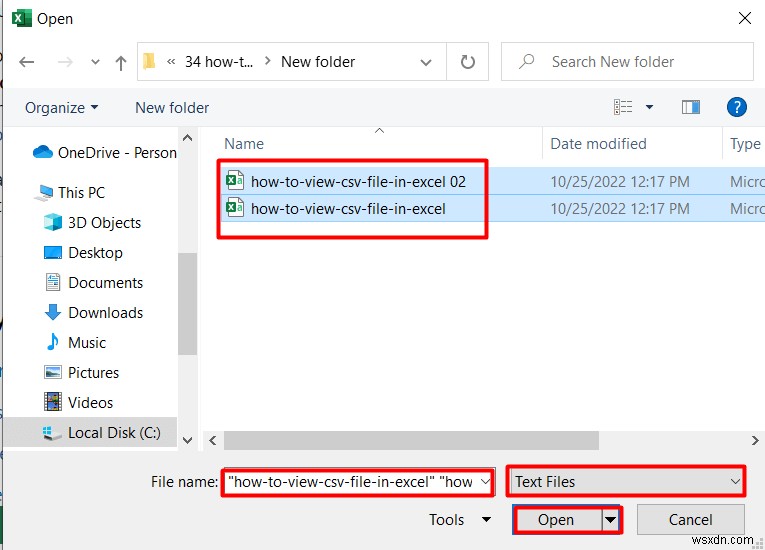
Task: Click the 3D Objects cube icon
Action: pyautogui.click(x=53, y=222)
